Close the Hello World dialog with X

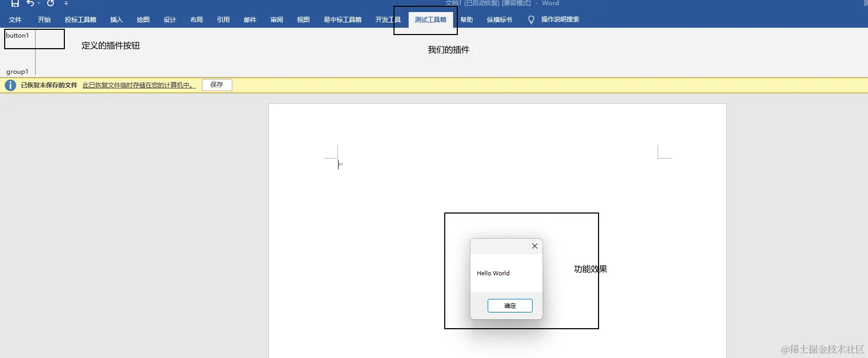tap(535, 246)
